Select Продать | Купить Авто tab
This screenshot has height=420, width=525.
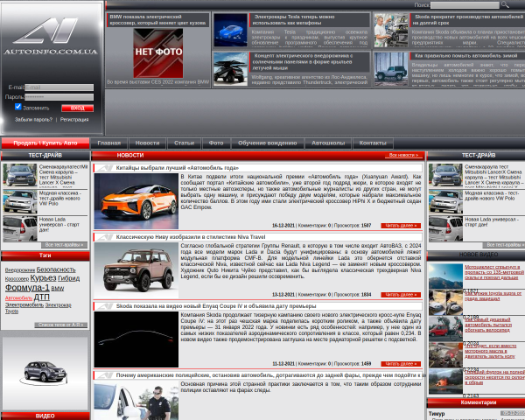point(45,143)
